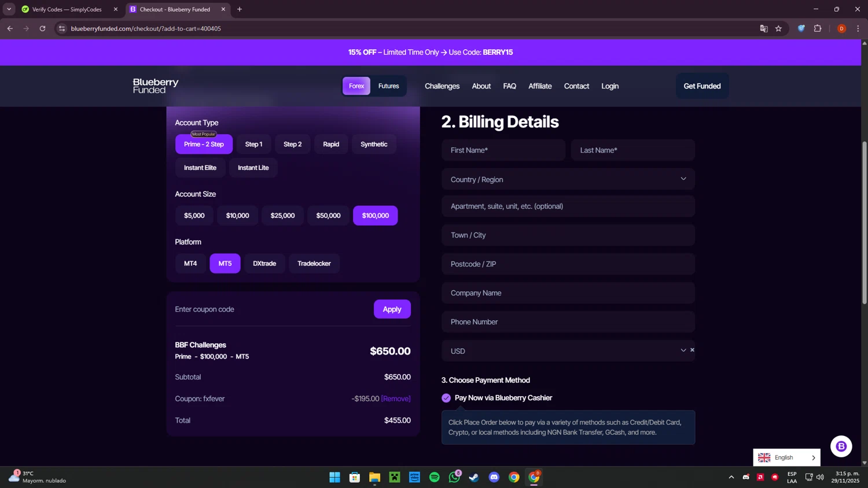
Task: Open the blue shield extension icon
Action: tap(801, 28)
